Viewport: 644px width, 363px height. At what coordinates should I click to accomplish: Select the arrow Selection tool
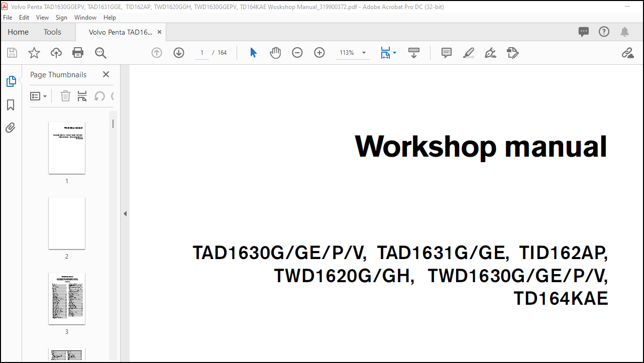(x=253, y=53)
